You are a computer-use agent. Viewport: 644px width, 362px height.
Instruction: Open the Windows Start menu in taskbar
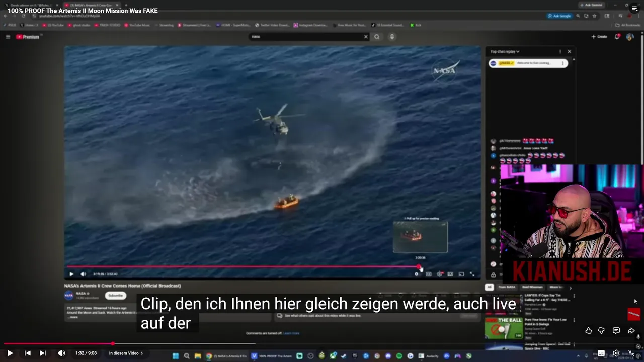point(176,356)
